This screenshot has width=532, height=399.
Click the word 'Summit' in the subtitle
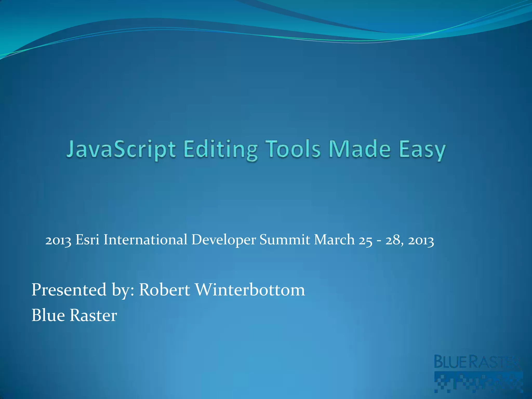(x=285, y=240)
